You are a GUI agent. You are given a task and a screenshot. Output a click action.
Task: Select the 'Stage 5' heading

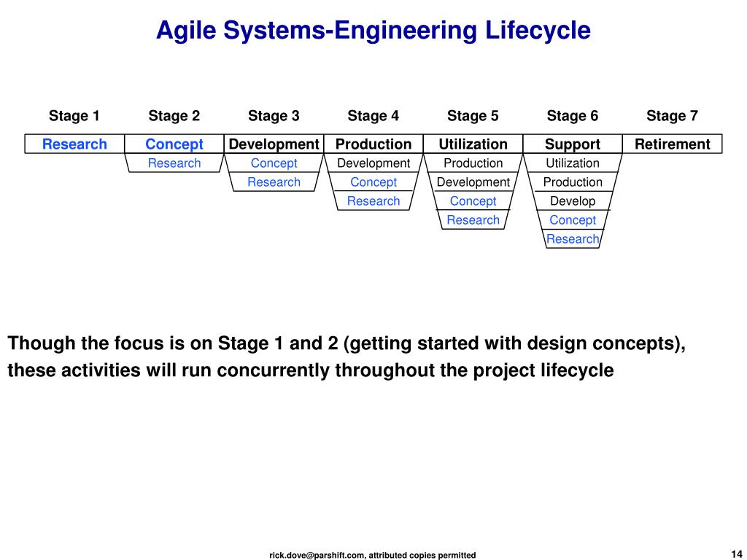[x=473, y=116]
